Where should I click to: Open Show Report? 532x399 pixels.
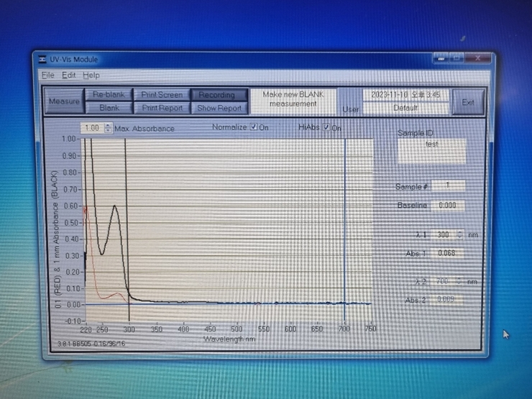click(219, 108)
